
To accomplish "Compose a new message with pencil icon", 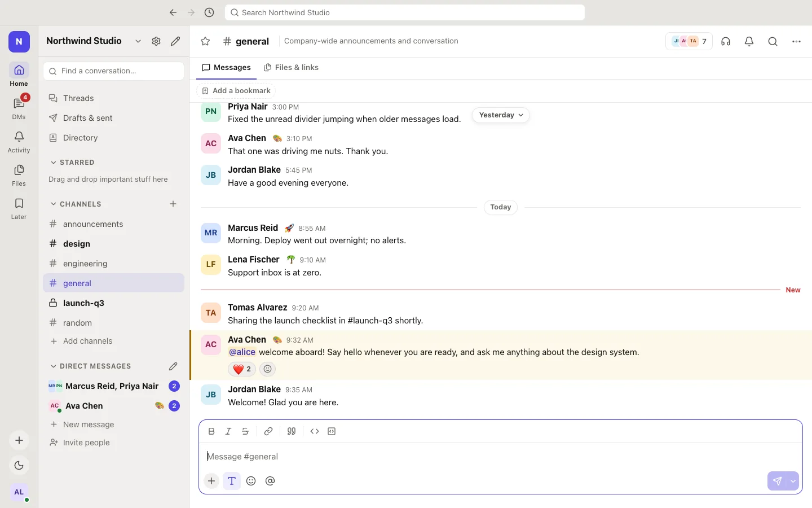I will [x=175, y=41].
